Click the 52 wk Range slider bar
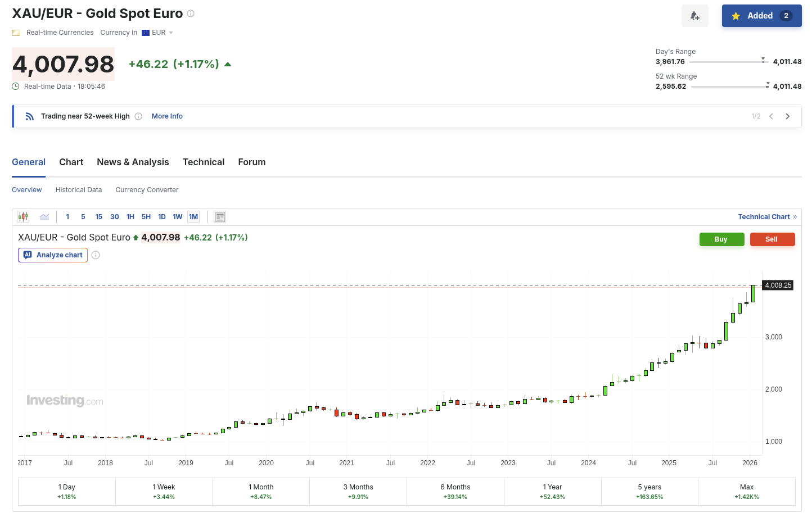This screenshot has height=522, width=812. pyautogui.click(x=730, y=86)
